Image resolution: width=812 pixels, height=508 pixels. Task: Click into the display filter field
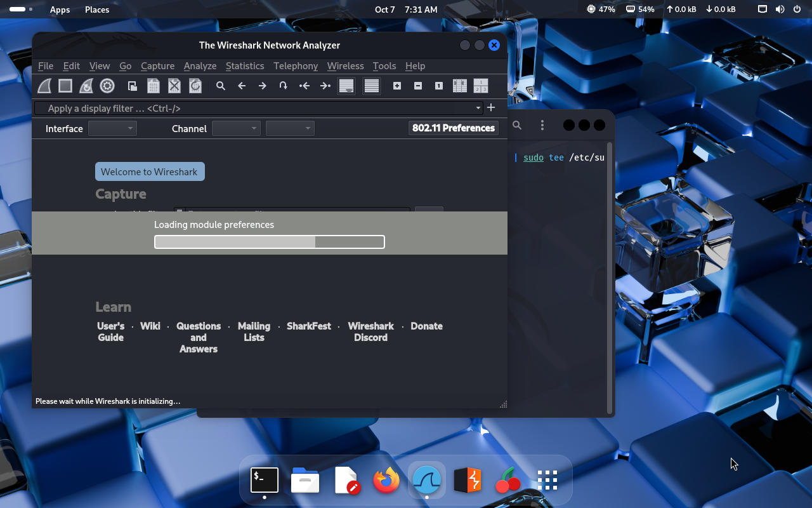[254, 108]
